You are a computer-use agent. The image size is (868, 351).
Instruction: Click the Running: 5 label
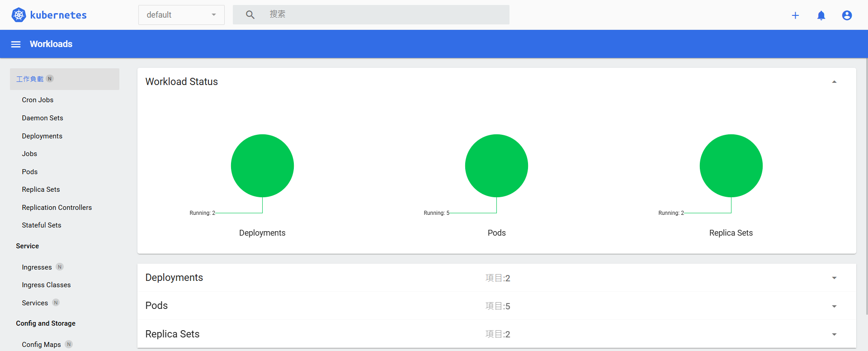point(437,213)
